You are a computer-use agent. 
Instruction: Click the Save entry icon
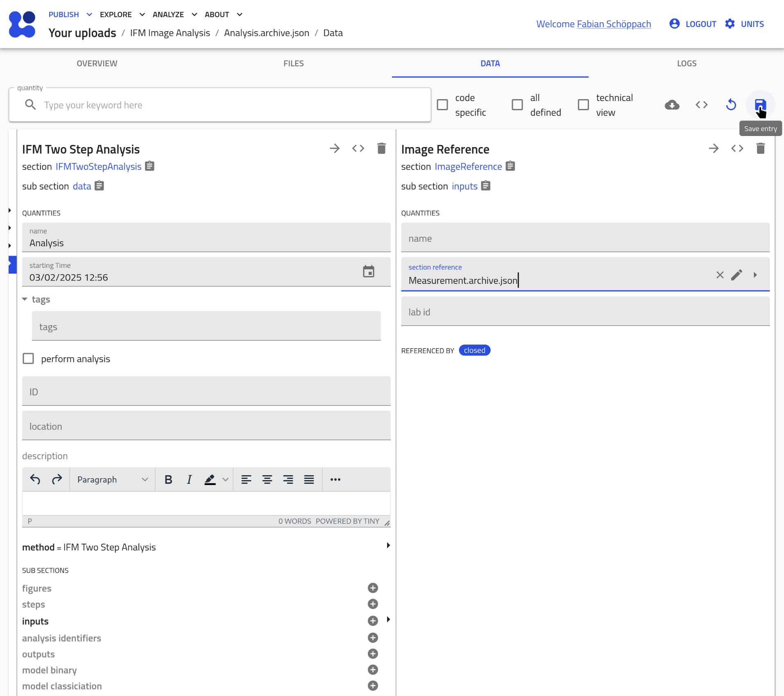pyautogui.click(x=760, y=105)
